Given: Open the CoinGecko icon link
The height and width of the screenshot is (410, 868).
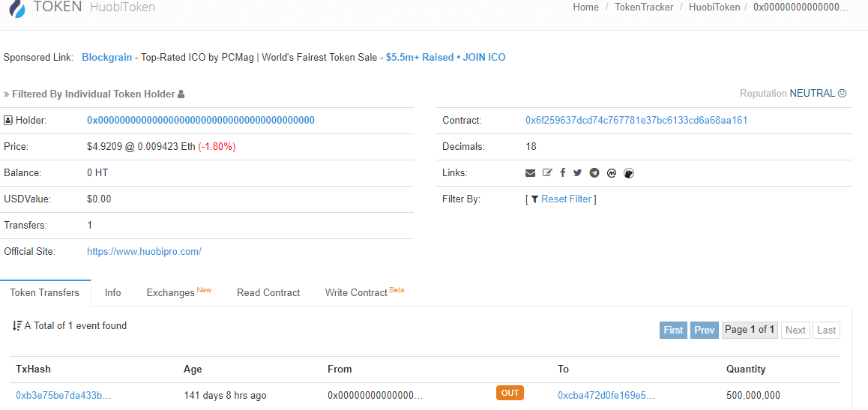Looking at the screenshot, I should 628,172.
